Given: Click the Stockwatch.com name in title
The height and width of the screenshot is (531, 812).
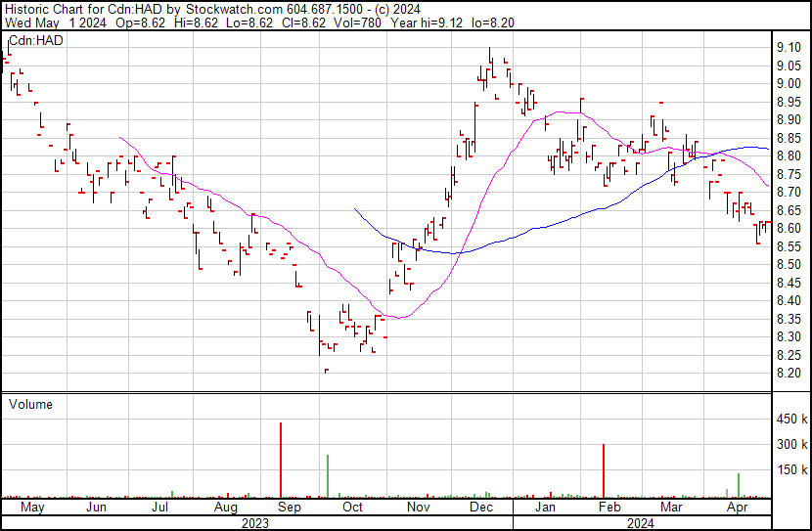Looking at the screenshot, I should coord(234,10).
